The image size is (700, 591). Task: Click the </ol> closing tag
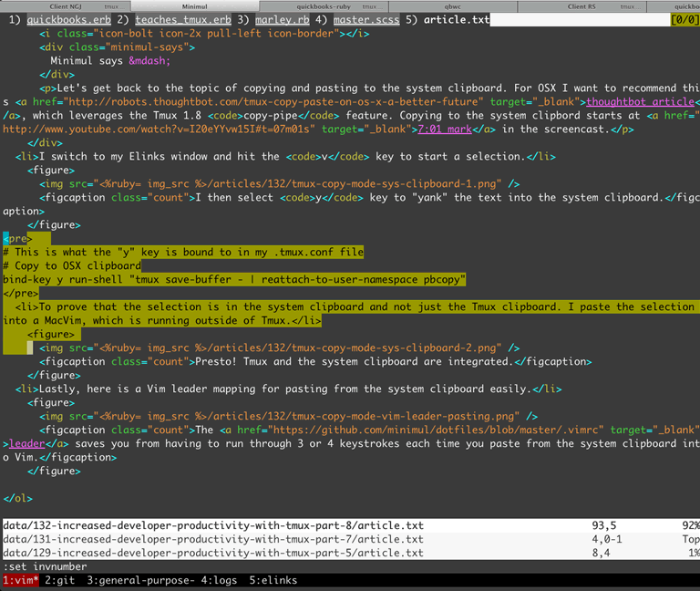click(x=17, y=498)
